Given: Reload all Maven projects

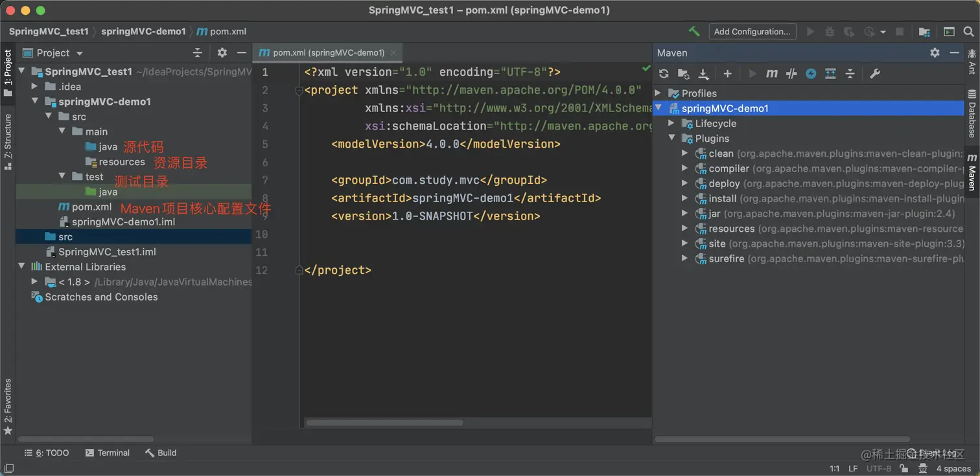Looking at the screenshot, I should tap(664, 74).
